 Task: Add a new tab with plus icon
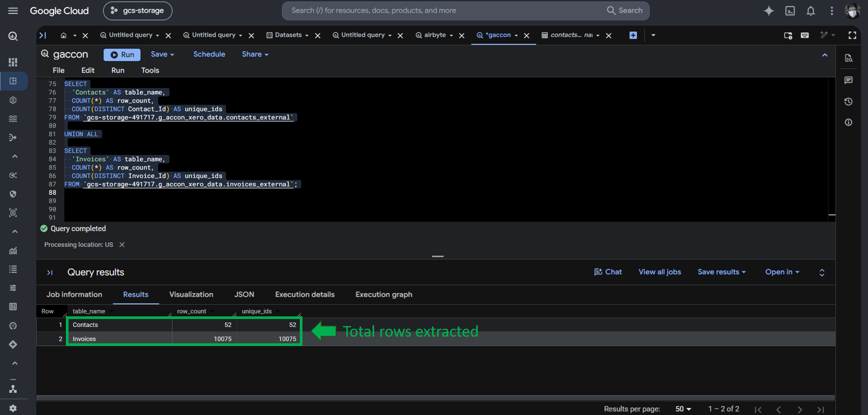click(633, 35)
